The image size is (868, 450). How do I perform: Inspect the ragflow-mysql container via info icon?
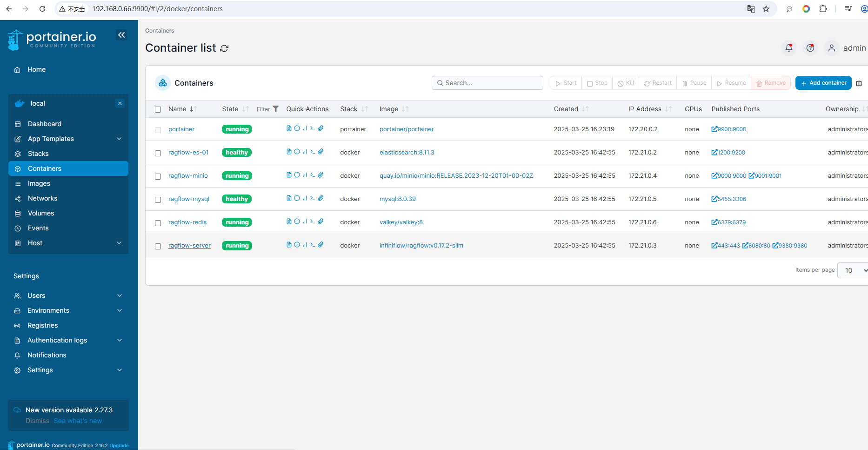pos(297,198)
